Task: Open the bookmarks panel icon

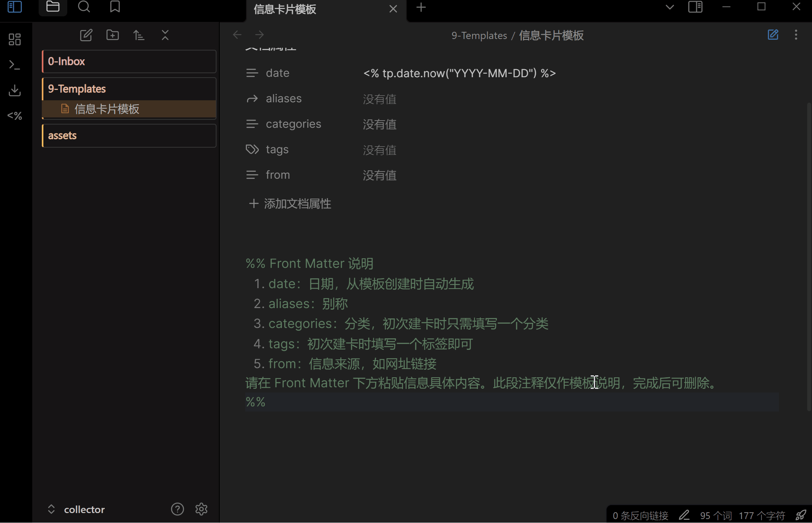Action: [115, 7]
